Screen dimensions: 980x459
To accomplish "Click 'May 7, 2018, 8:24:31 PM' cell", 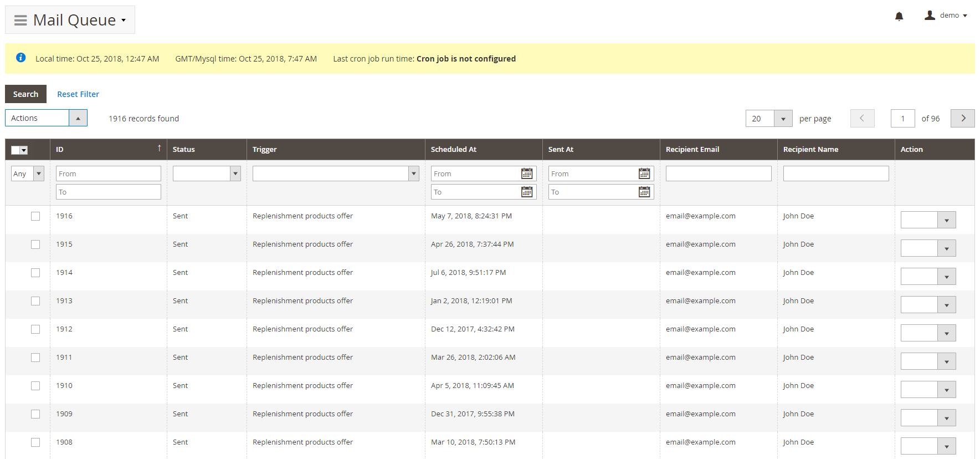I will point(471,216).
